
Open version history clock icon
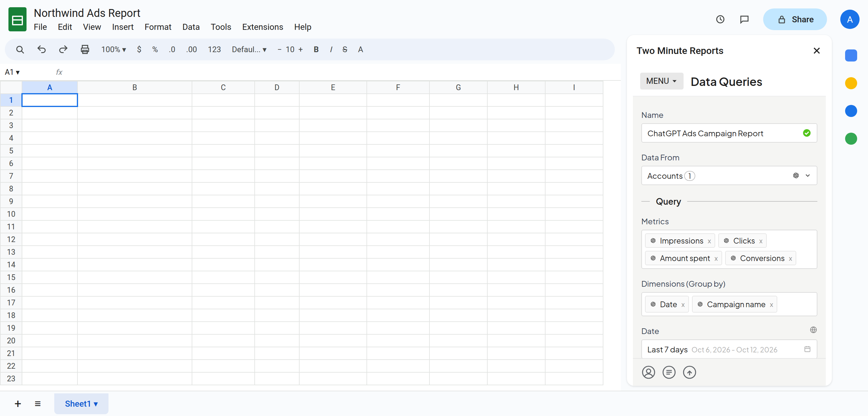pyautogui.click(x=720, y=19)
